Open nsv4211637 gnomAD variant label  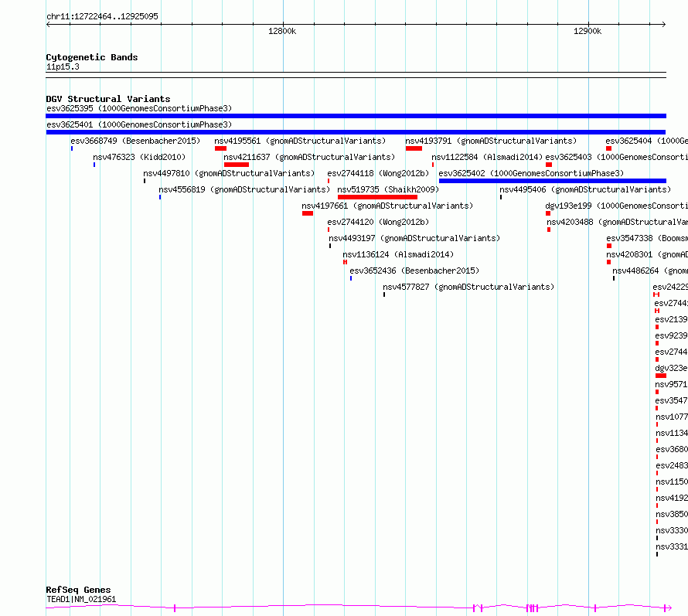tap(309, 157)
